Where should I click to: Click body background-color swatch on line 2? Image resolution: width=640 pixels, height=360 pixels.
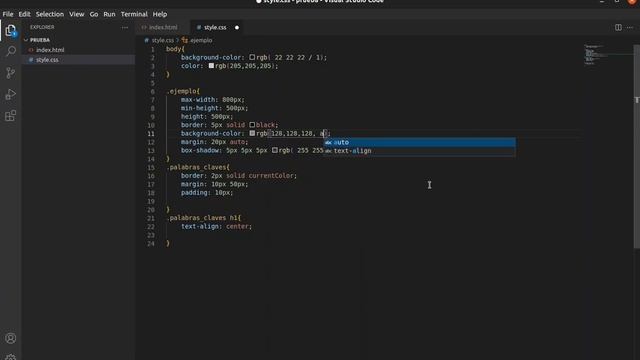point(252,57)
